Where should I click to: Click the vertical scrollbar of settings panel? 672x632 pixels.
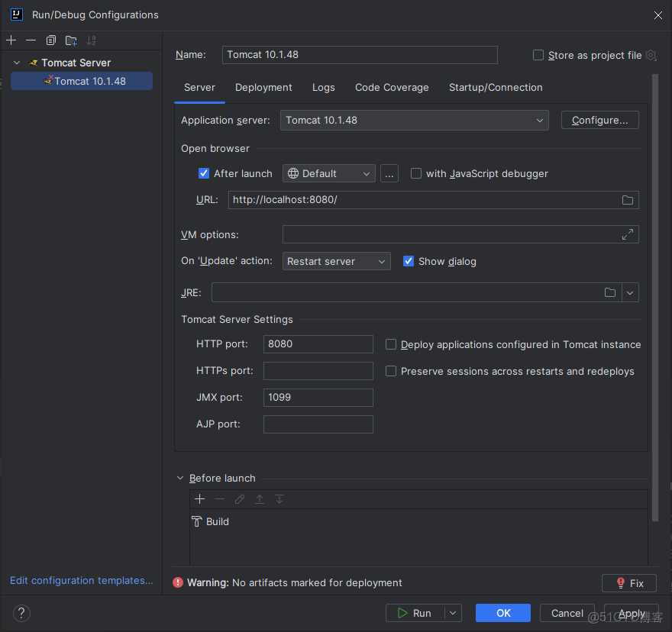pos(655,298)
